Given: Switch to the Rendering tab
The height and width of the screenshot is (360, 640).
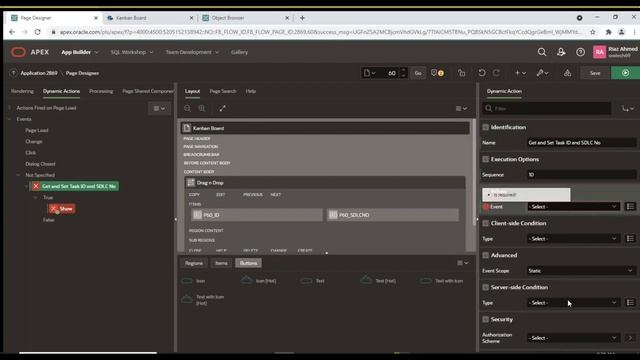Looking at the screenshot, I should pyautogui.click(x=22, y=91).
